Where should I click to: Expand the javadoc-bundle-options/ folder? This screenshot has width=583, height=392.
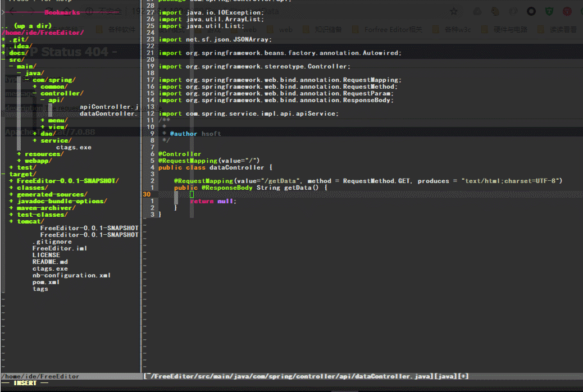pos(62,201)
